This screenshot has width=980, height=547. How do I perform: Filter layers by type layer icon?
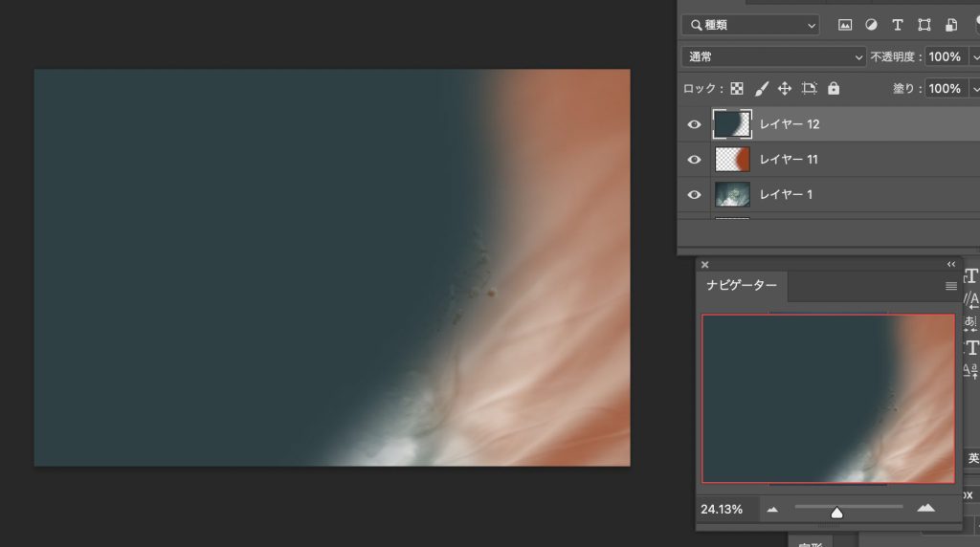(898, 25)
